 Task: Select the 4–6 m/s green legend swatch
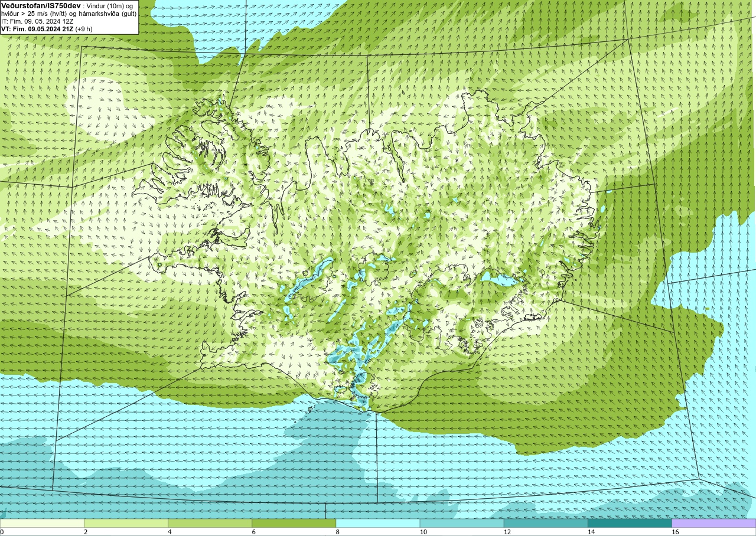click(210, 523)
